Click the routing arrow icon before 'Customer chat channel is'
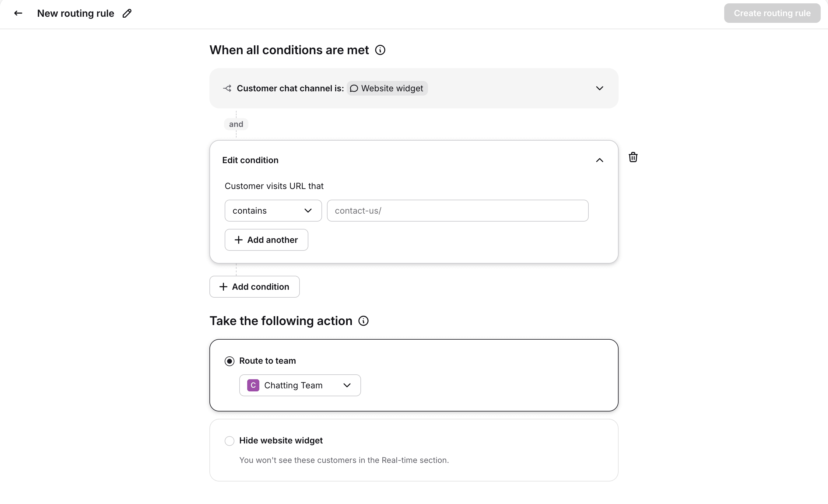Viewport: 828px width, 504px height. coord(227,88)
